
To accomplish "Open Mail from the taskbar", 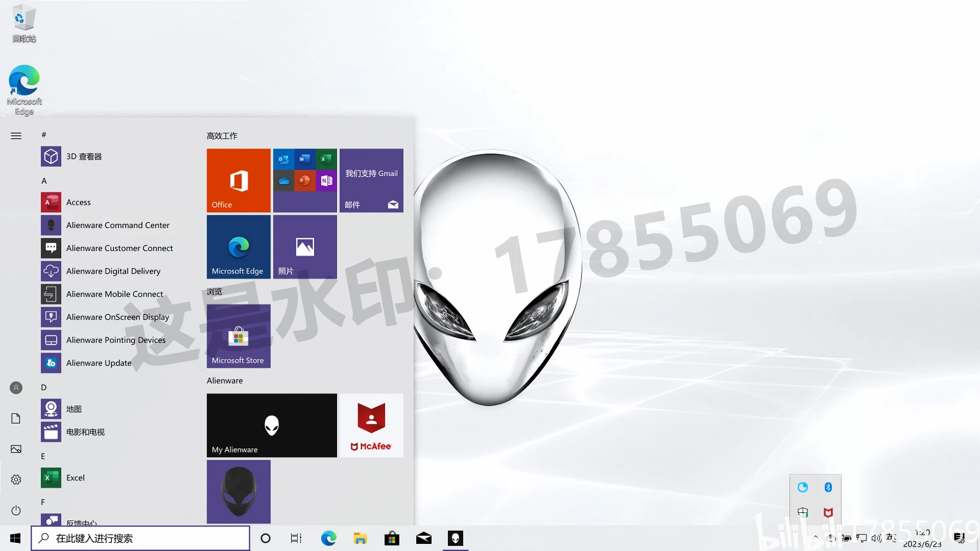I will pos(423,538).
